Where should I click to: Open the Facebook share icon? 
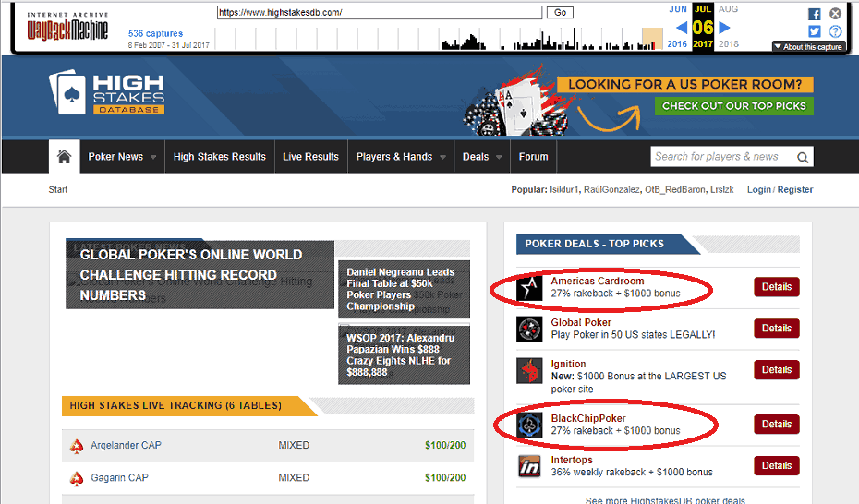click(x=814, y=14)
